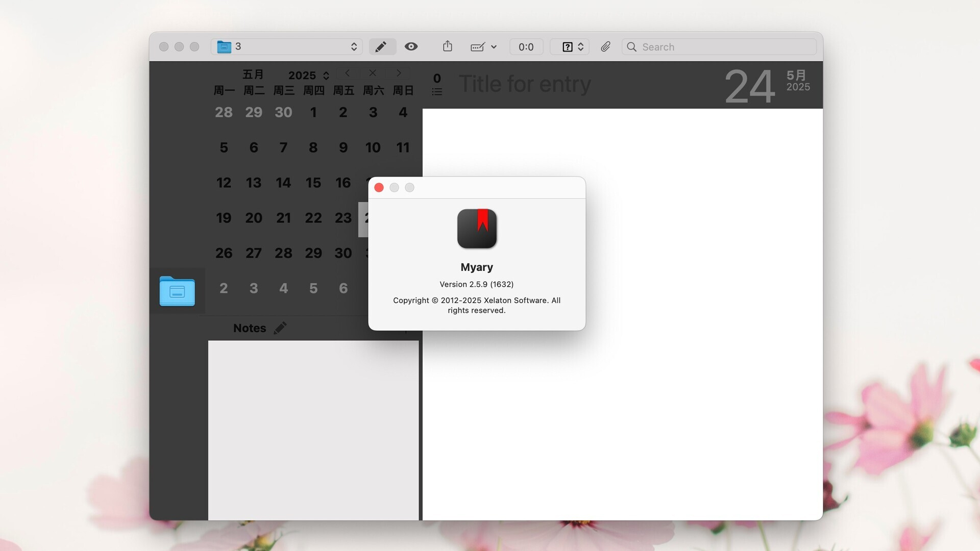Image resolution: width=980 pixels, height=551 pixels.
Task: Open the share menu via the share icon
Action: (x=448, y=46)
